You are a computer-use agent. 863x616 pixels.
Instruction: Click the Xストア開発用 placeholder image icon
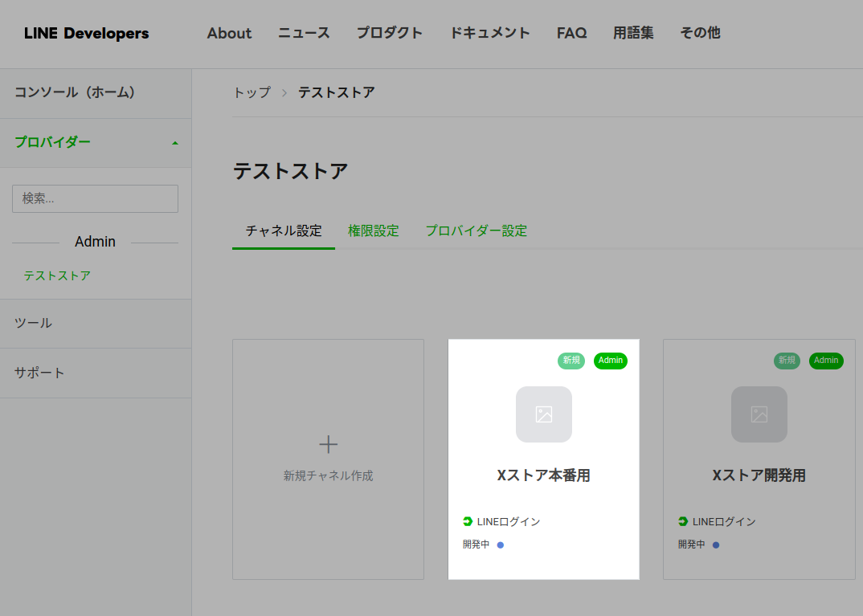[759, 414]
